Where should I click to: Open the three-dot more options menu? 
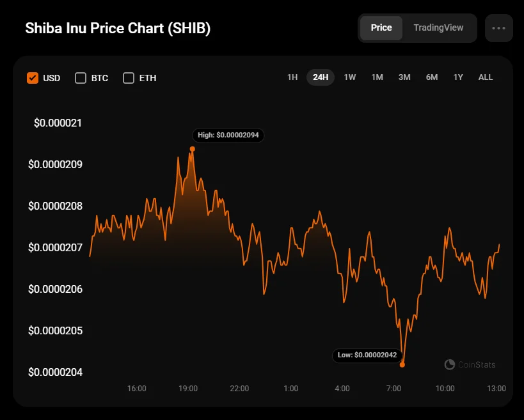tap(498, 28)
